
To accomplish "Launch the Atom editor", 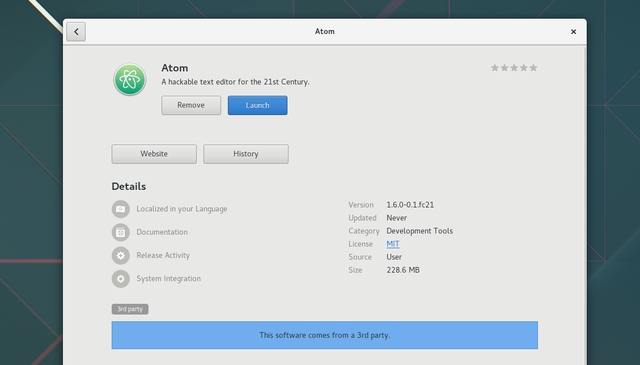I will (x=258, y=105).
